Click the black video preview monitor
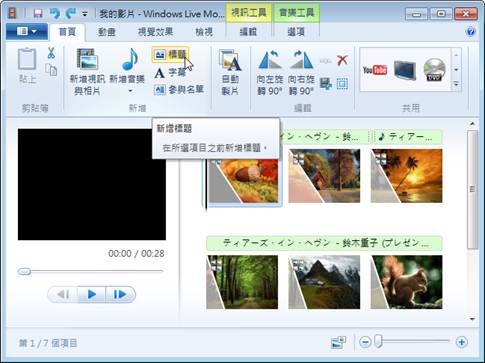Image resolution: width=485 pixels, height=363 pixels. point(92,184)
